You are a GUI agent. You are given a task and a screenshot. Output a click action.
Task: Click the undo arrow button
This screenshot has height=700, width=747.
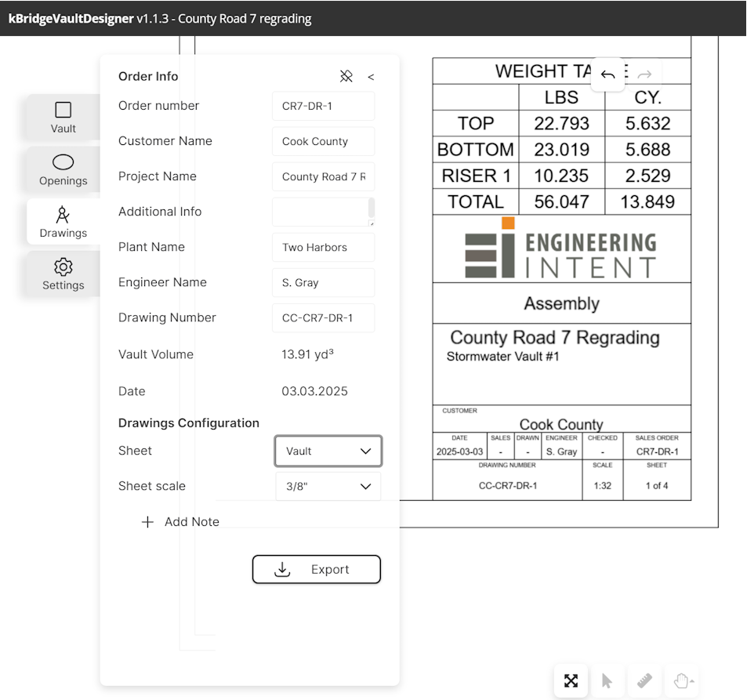(x=607, y=74)
